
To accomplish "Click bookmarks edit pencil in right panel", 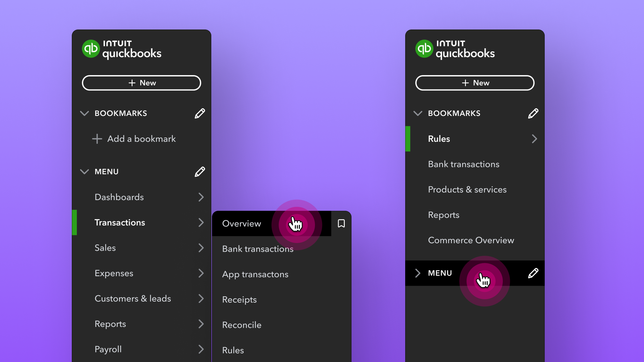I will 533,113.
